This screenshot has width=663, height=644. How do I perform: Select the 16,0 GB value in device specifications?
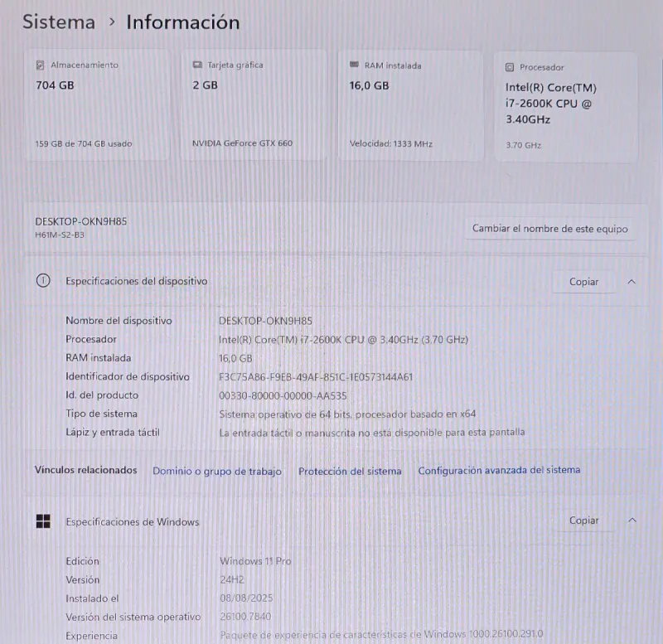(235, 359)
